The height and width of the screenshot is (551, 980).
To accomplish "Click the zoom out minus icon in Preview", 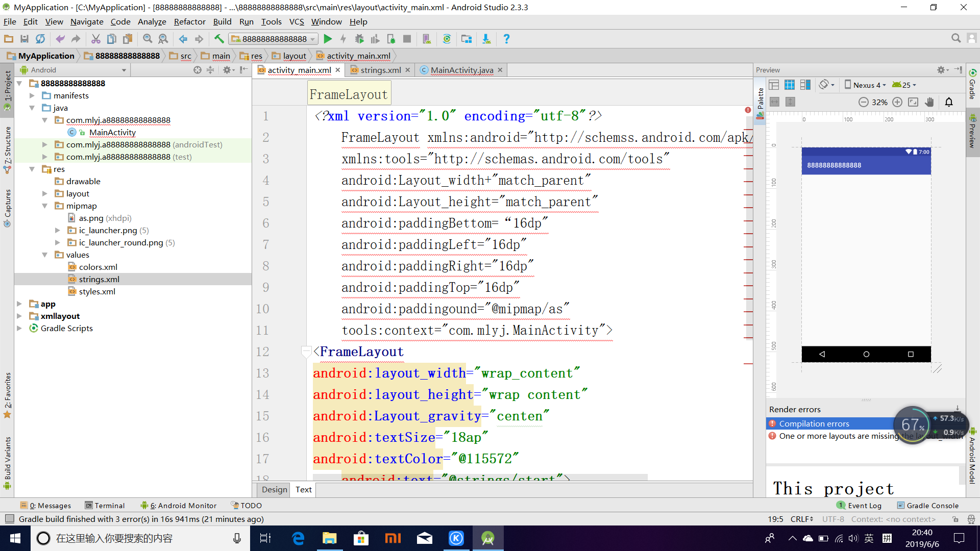I will [x=863, y=102].
